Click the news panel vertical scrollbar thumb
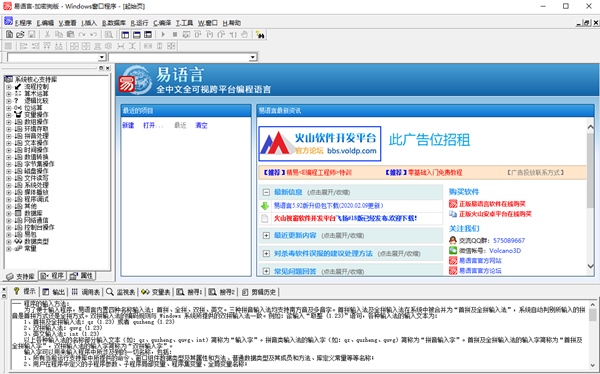Screen dimensions: 600x374 [x=590, y=170]
